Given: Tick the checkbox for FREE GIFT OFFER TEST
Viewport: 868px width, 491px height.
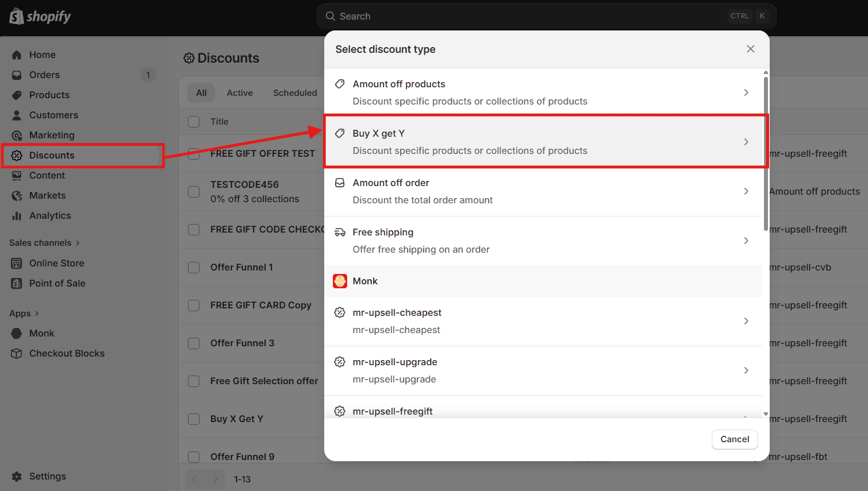Looking at the screenshot, I should coord(193,153).
